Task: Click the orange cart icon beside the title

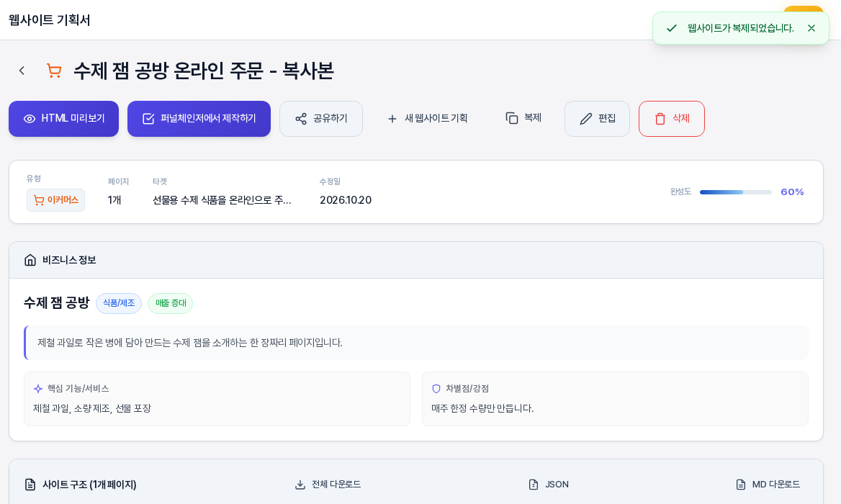Action: [53, 71]
